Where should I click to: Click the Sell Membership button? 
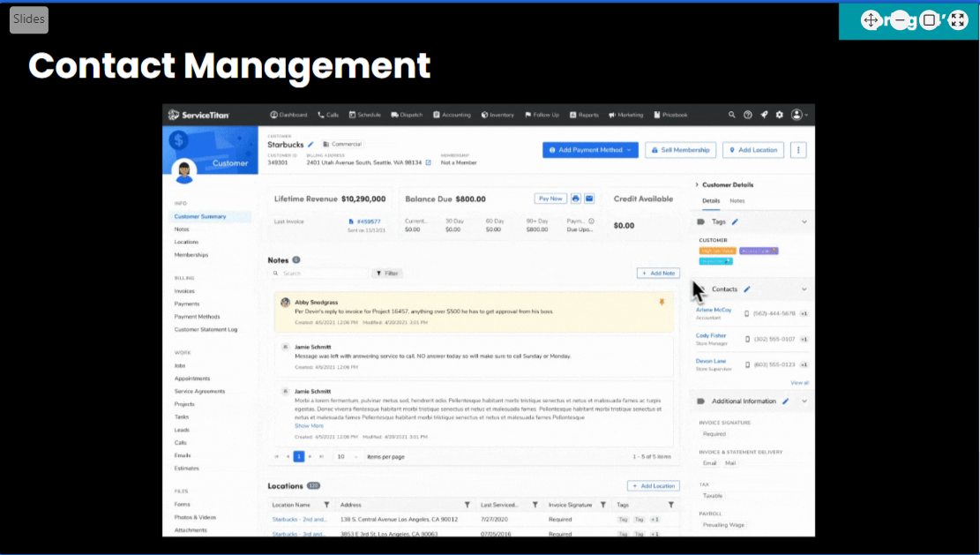(680, 150)
